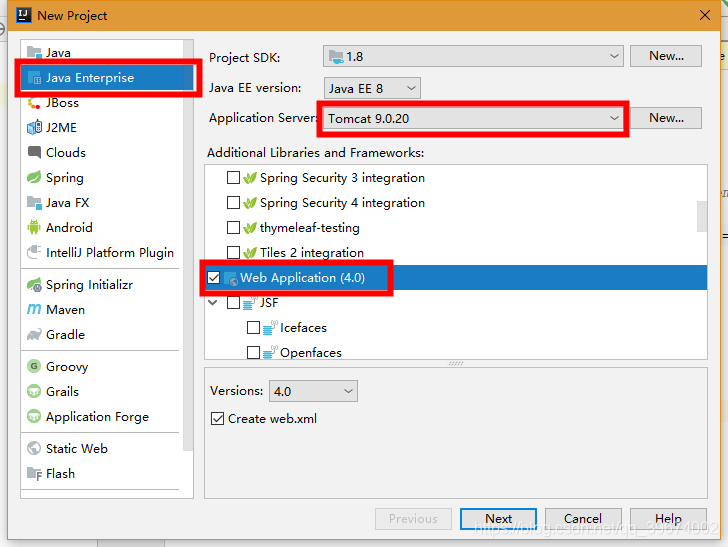Open the Java EE version dropdown
728x547 pixels.
[x=372, y=88]
